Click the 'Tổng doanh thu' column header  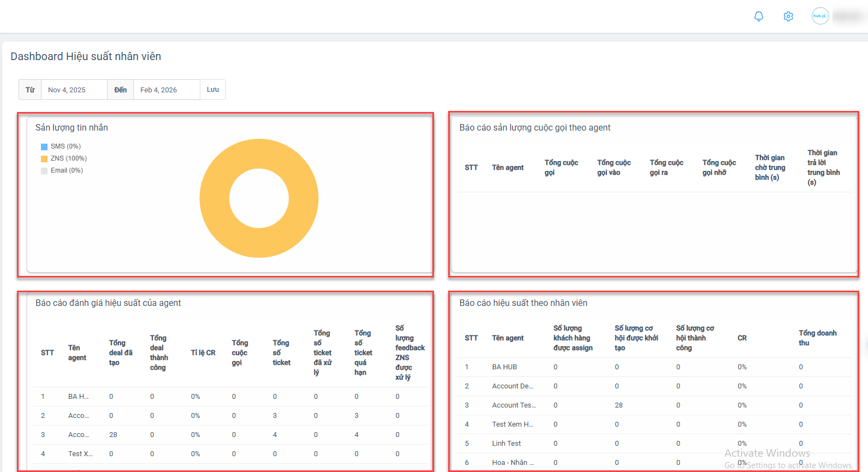817,338
